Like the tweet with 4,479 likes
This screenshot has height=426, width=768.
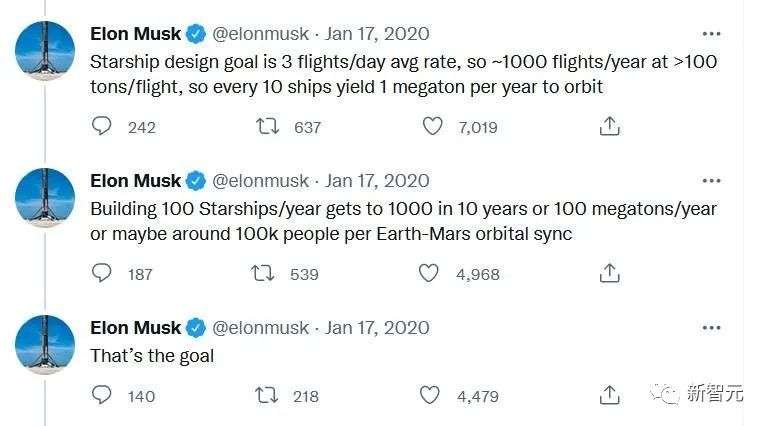[431, 395]
